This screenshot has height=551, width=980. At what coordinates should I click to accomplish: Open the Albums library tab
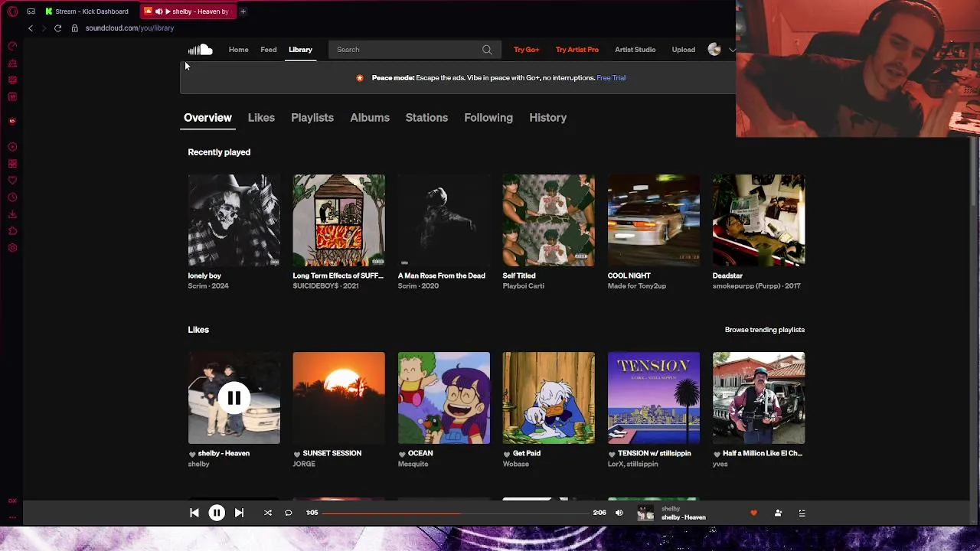(x=370, y=118)
